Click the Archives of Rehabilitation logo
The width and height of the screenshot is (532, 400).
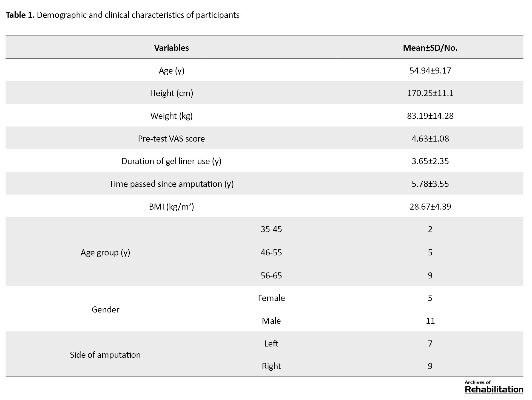[494, 387]
